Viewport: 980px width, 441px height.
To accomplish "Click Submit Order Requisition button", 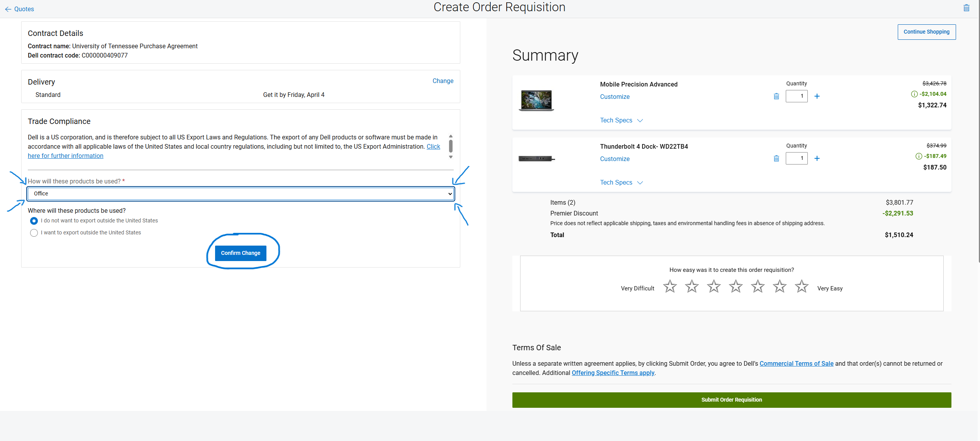I will [x=731, y=400].
